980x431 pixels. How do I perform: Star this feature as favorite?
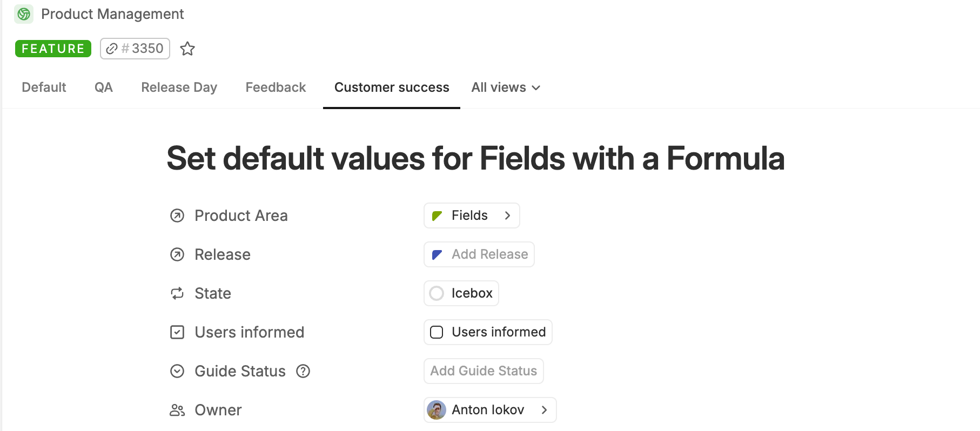point(187,49)
